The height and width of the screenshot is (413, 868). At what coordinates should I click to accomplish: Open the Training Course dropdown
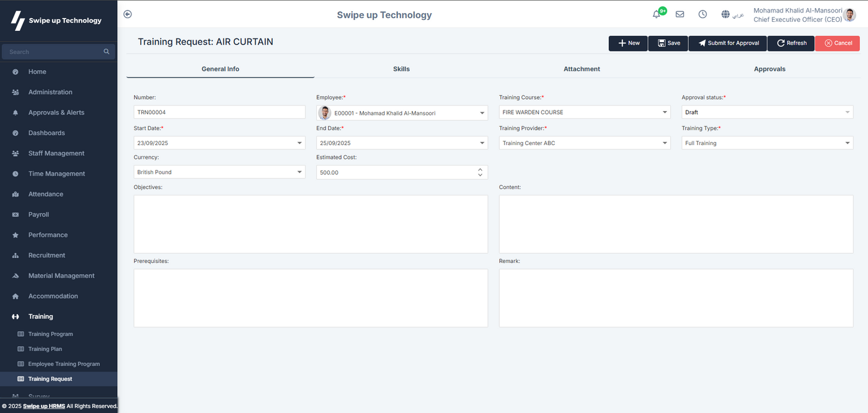click(665, 113)
